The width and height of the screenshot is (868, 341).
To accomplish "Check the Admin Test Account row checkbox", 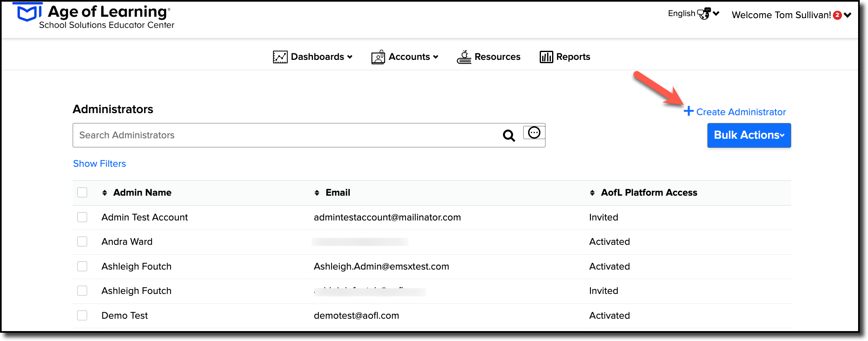I will tap(82, 217).
